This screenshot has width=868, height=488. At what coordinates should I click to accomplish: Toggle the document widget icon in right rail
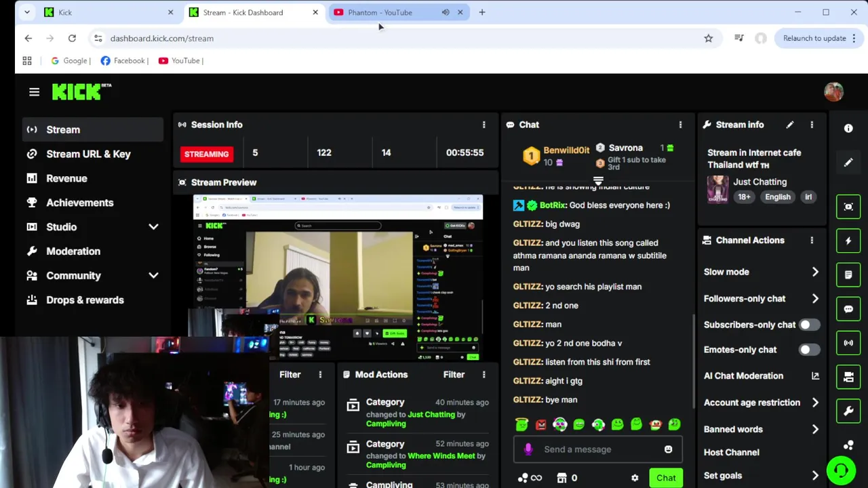pos(848,275)
